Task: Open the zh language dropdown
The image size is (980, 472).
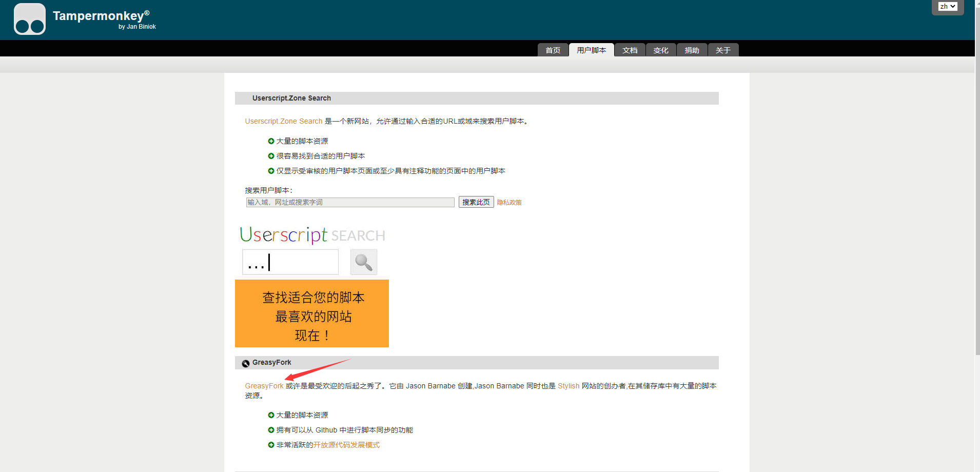Action: (948, 7)
